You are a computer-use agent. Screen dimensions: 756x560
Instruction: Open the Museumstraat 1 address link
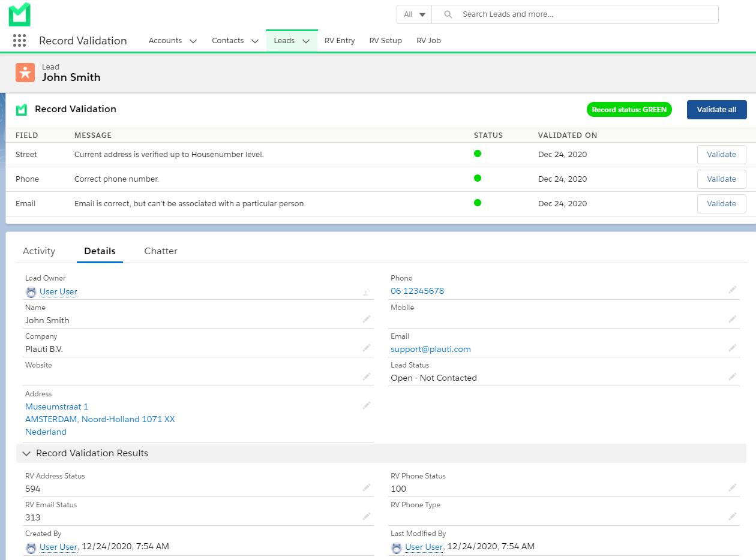pos(56,407)
